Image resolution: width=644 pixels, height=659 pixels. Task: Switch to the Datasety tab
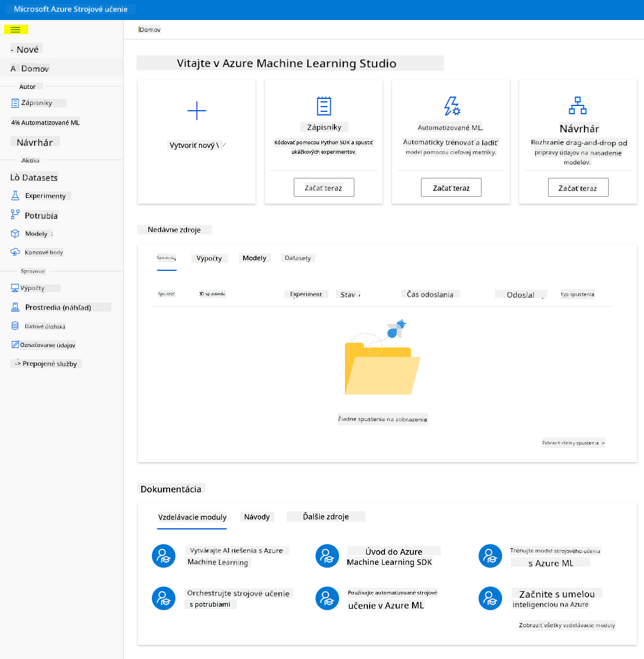(298, 257)
